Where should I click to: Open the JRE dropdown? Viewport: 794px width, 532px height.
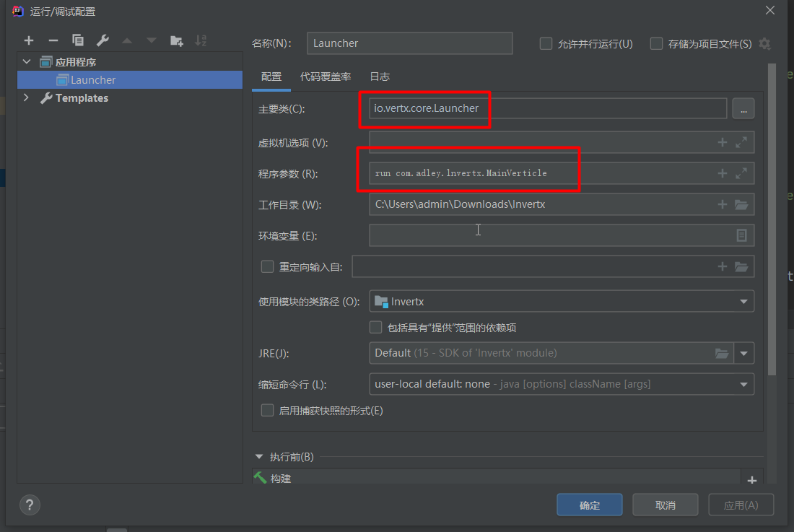pos(744,353)
